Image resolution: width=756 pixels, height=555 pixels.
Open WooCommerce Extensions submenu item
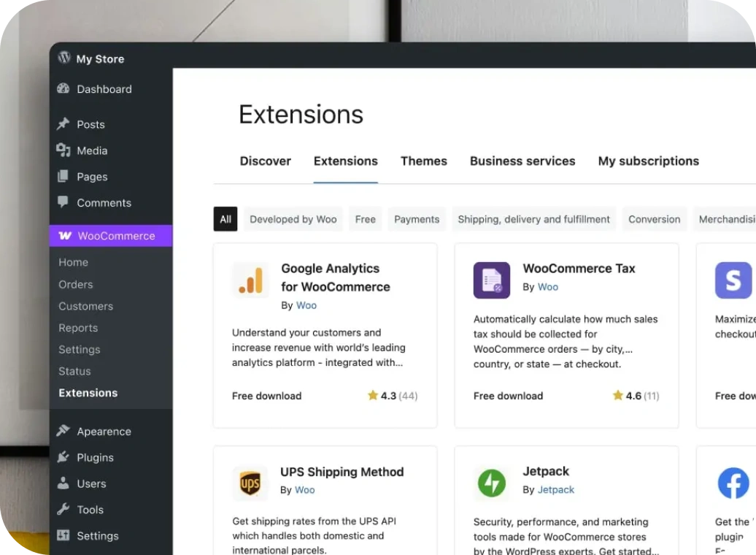pyautogui.click(x=88, y=393)
